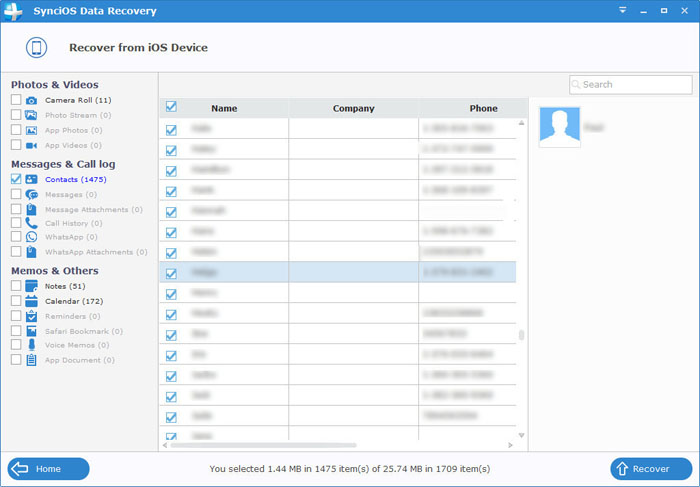Image resolution: width=700 pixels, height=487 pixels.
Task: Click the Camera Roll camera icon
Action: 31,100
